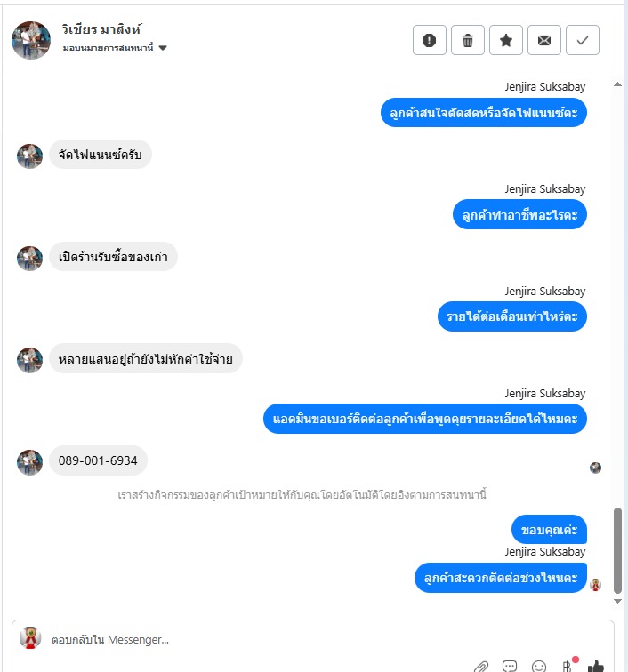The height and width of the screenshot is (672, 628).
Task: Click the page avatar beside reply box
Action: pos(30,638)
